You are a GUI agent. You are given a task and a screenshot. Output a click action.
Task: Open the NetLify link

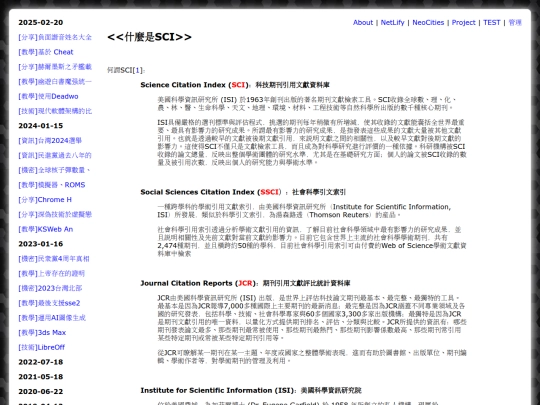[x=392, y=22]
